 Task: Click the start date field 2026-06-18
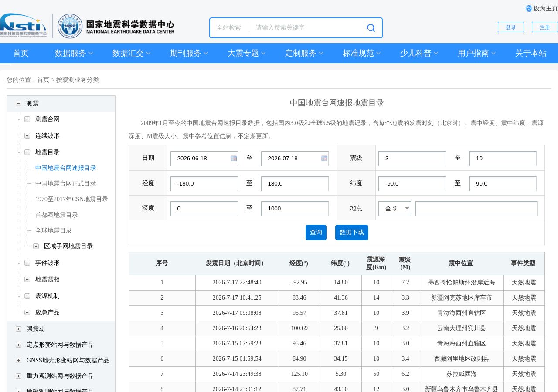(x=204, y=159)
